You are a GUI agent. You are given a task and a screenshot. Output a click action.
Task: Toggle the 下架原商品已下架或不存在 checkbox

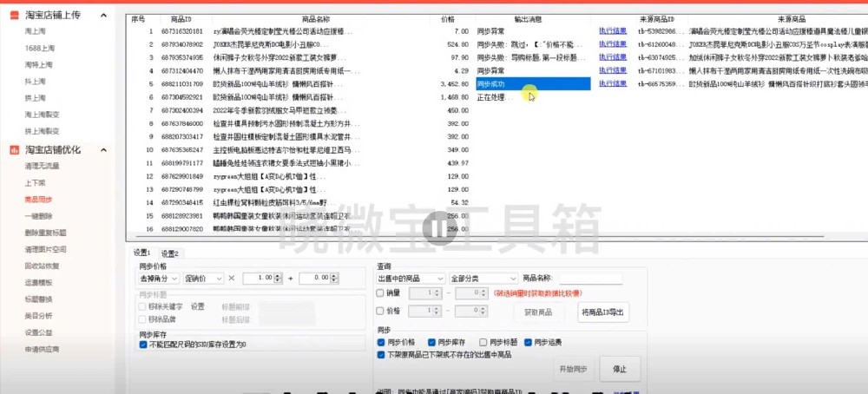pos(381,355)
